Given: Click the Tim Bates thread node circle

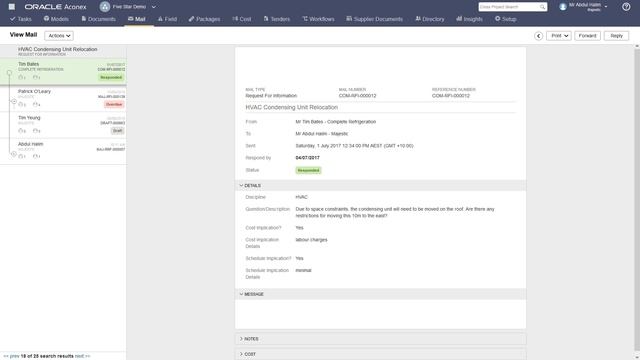Looking at the screenshot, I should tap(9, 73).
